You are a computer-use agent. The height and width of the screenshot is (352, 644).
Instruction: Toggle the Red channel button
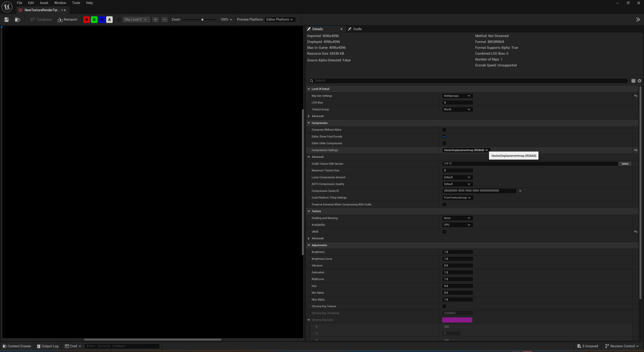pyautogui.click(x=87, y=19)
